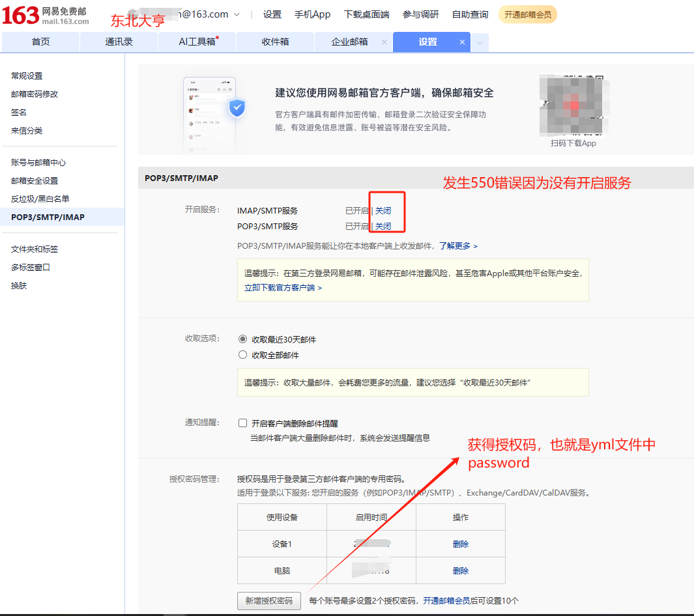Open 常规设置 in the sidebar
Image resolution: width=694 pixels, height=616 pixels.
tap(27, 76)
